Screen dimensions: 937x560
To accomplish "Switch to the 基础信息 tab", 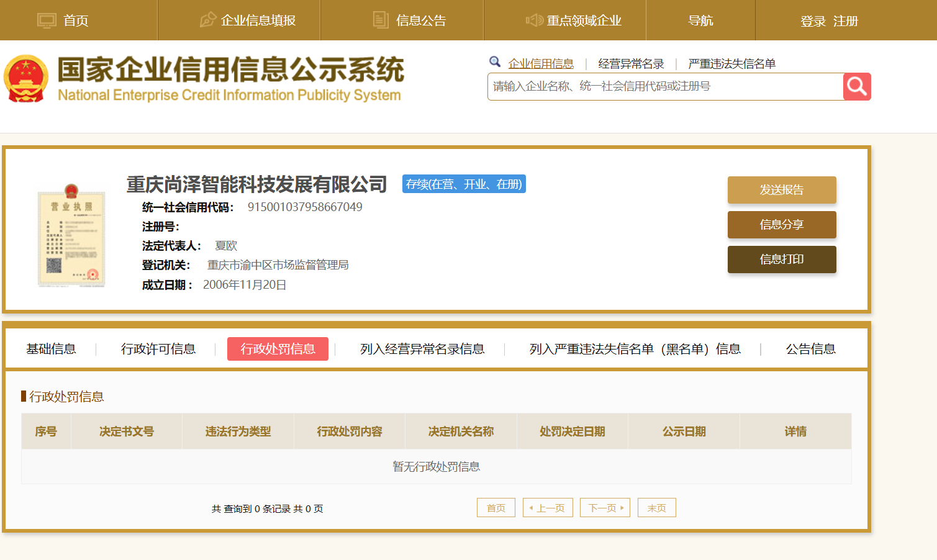I will [x=51, y=349].
